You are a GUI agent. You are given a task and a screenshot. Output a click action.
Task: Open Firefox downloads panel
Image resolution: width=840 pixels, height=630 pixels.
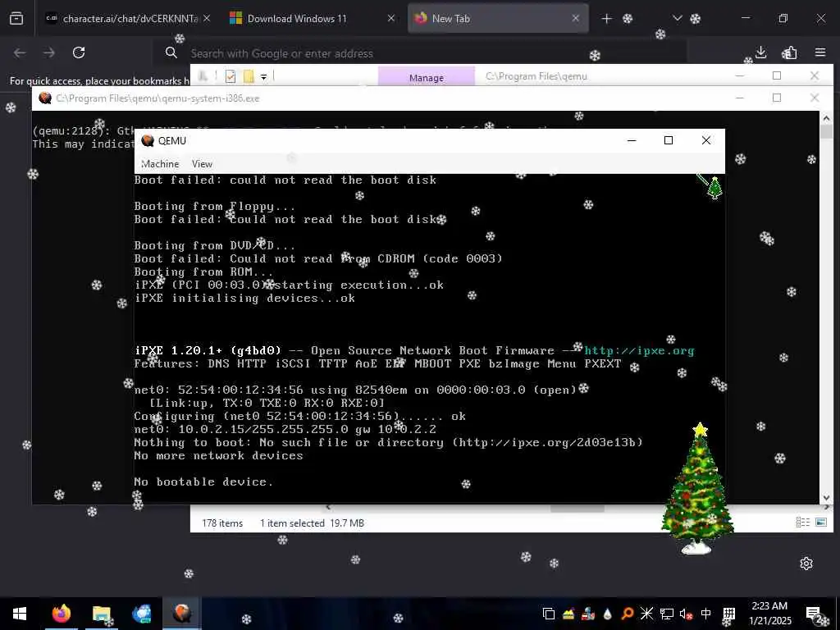point(760,52)
